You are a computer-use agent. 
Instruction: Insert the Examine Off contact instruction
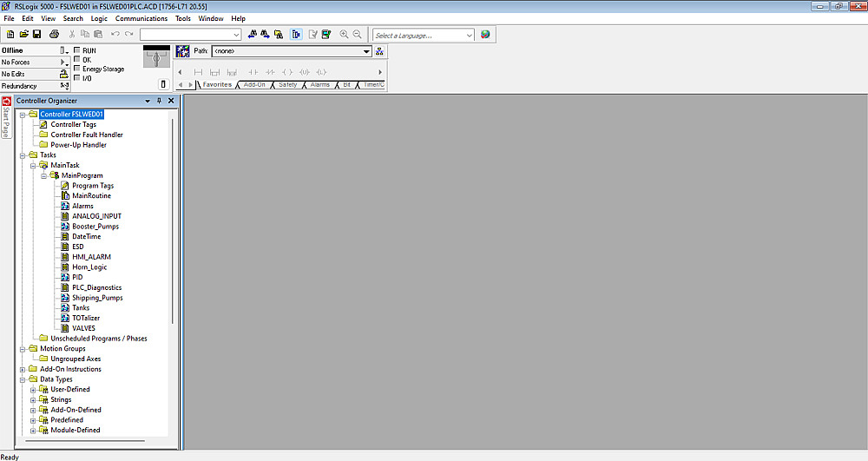pyautogui.click(x=270, y=72)
